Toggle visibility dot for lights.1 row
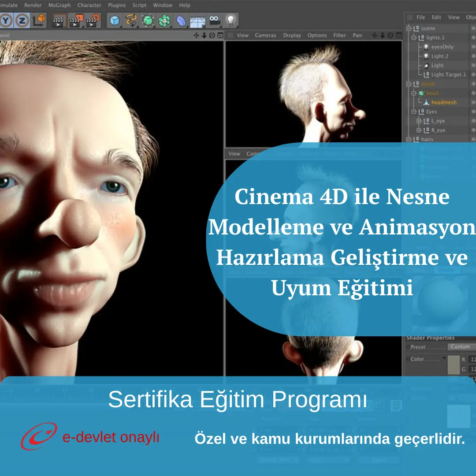The image size is (476, 476). pyautogui.click(x=473, y=37)
